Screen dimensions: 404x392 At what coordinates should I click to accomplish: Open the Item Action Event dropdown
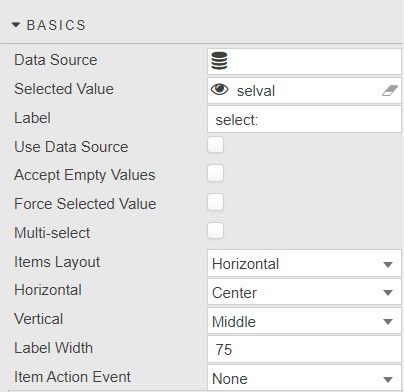pyautogui.click(x=304, y=378)
